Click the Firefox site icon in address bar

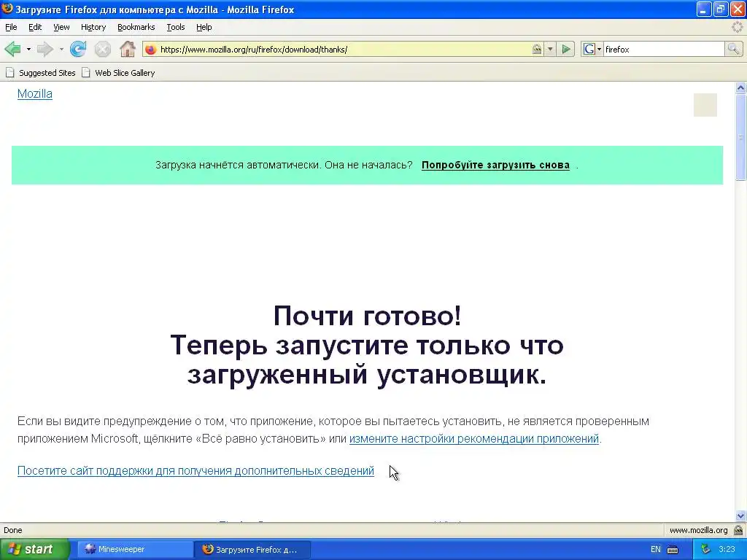[x=150, y=50]
